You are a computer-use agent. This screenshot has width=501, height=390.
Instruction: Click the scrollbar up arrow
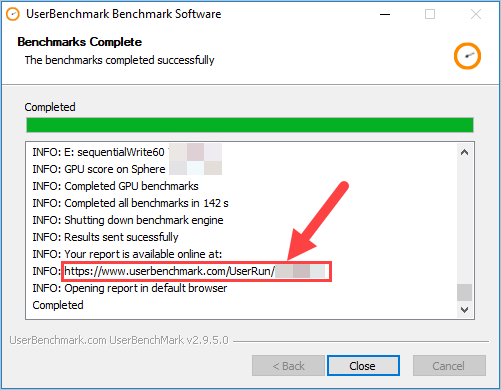click(464, 153)
